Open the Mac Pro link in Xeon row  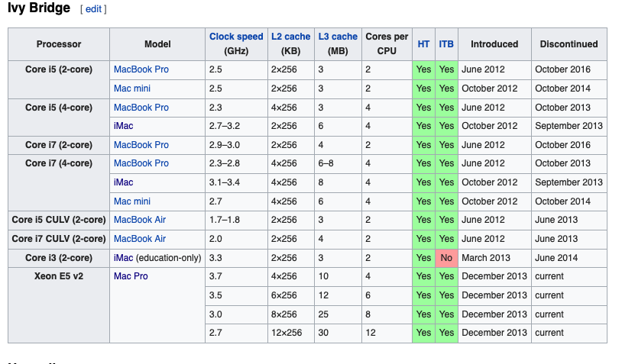[x=131, y=276]
